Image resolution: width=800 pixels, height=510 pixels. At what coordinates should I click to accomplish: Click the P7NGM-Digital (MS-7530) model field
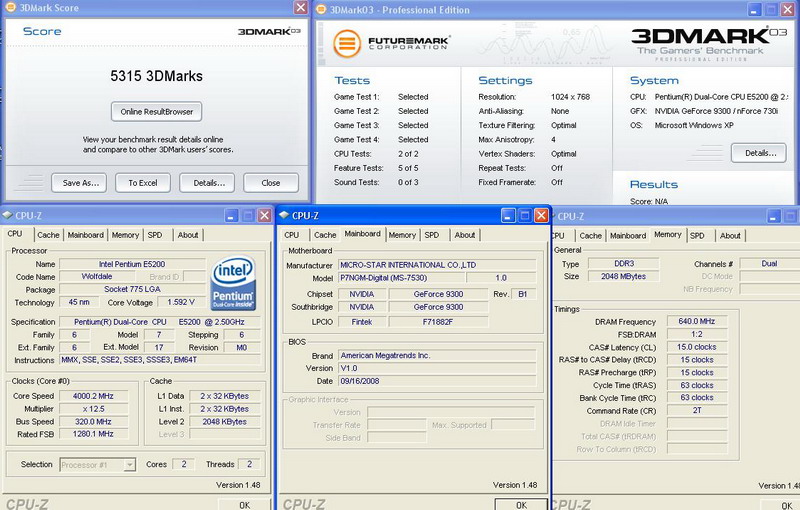tap(402, 278)
